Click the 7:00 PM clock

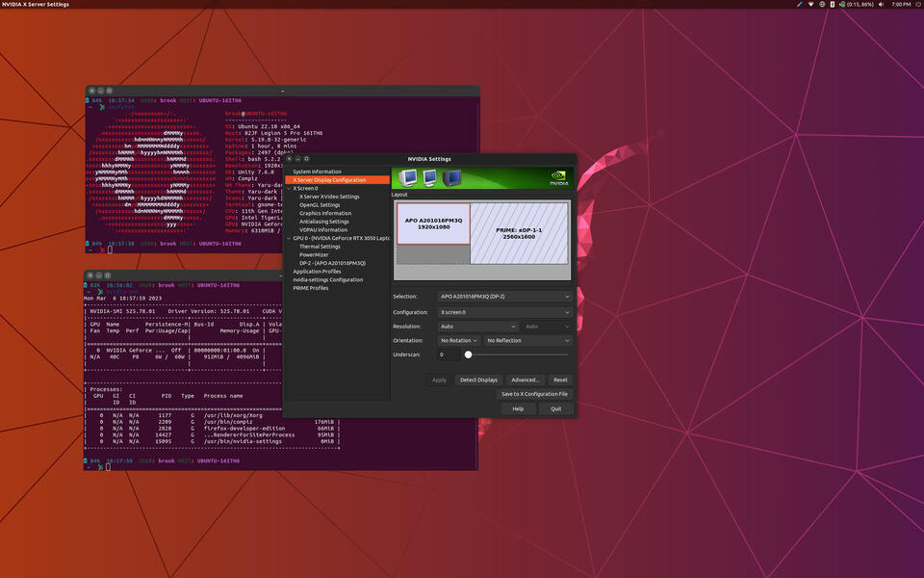click(x=901, y=4)
